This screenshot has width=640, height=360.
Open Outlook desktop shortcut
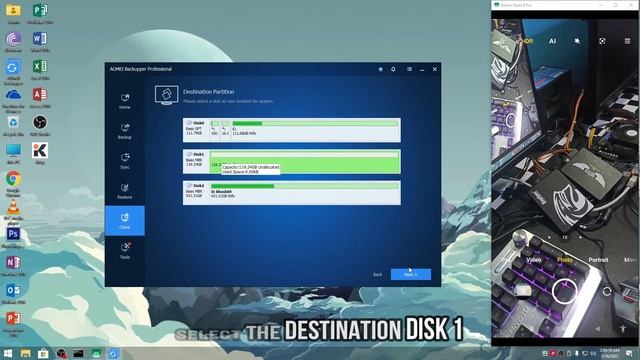pos(13,293)
